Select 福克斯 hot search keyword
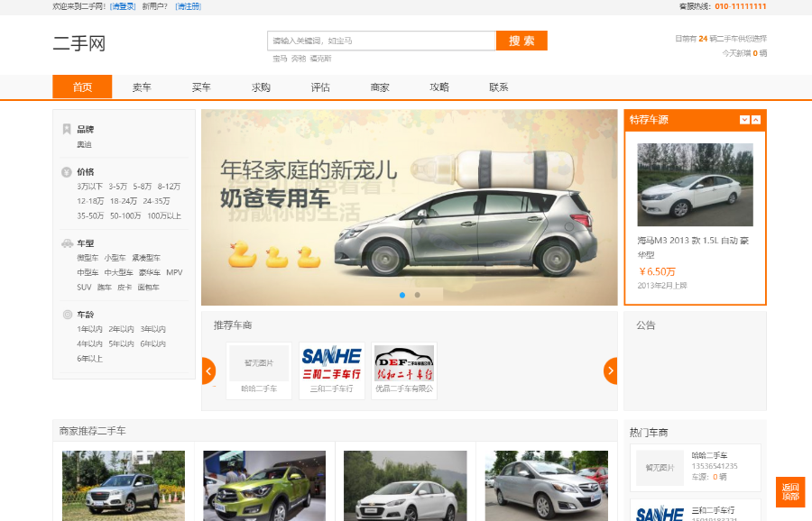The image size is (812, 521). 320,59
